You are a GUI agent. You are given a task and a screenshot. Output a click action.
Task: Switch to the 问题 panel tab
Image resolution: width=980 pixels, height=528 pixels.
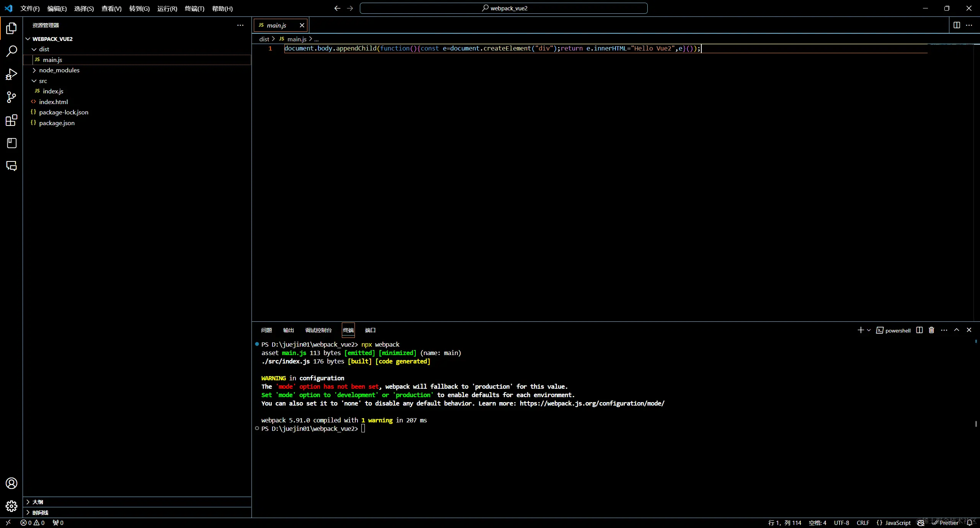click(266, 330)
